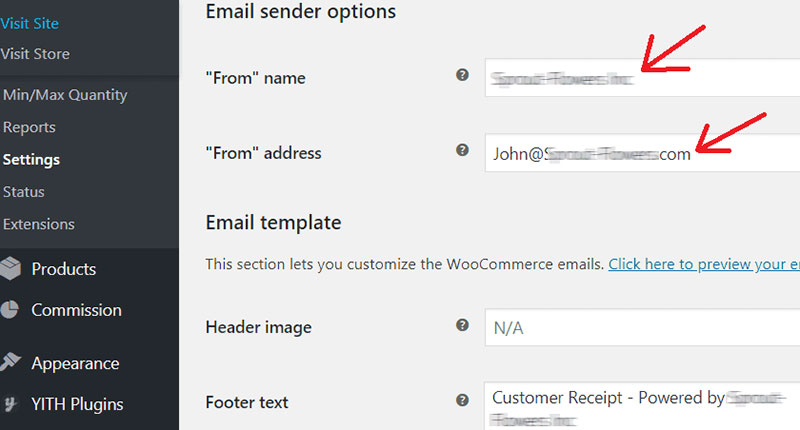Image resolution: width=800 pixels, height=430 pixels.
Task: Click the YITH Plugins icon
Action: tap(10, 404)
